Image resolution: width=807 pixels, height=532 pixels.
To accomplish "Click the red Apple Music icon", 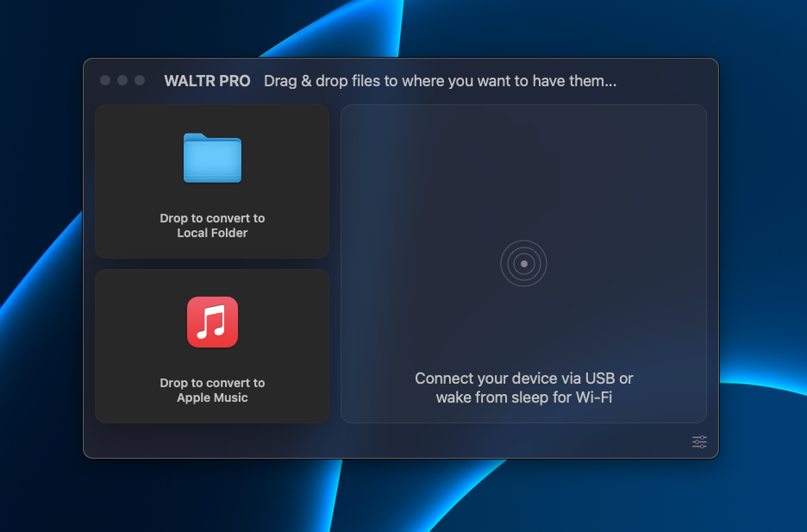I will [213, 322].
